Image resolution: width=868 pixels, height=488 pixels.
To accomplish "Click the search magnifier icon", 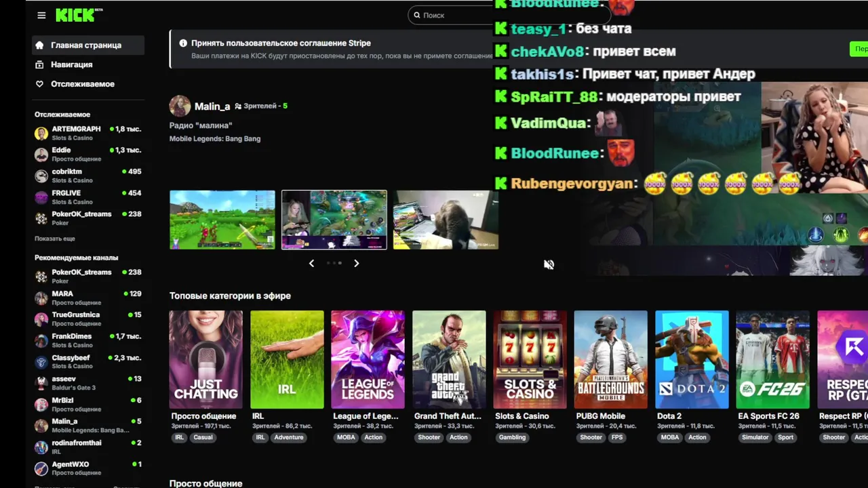I will tap(416, 15).
